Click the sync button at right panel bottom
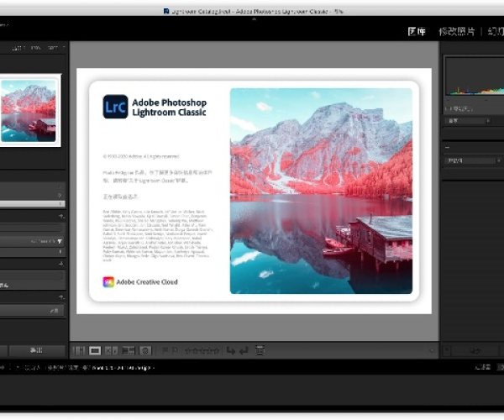Viewport: 504px width, 420px height. (475, 350)
